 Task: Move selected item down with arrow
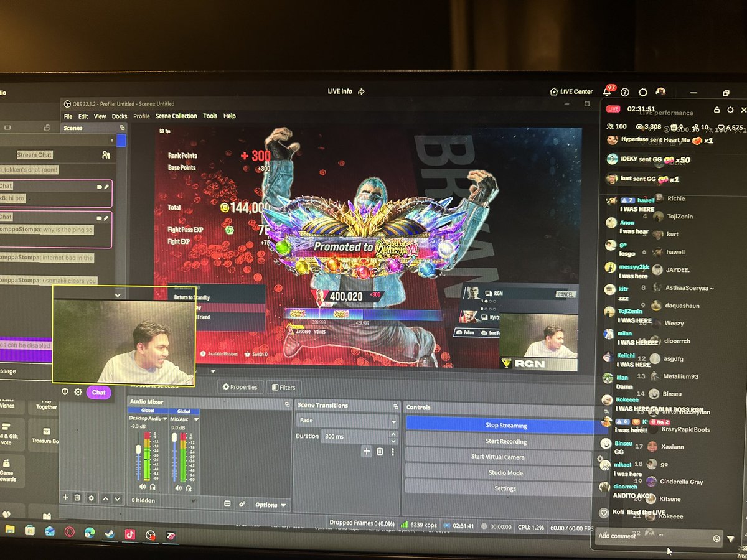117,499
